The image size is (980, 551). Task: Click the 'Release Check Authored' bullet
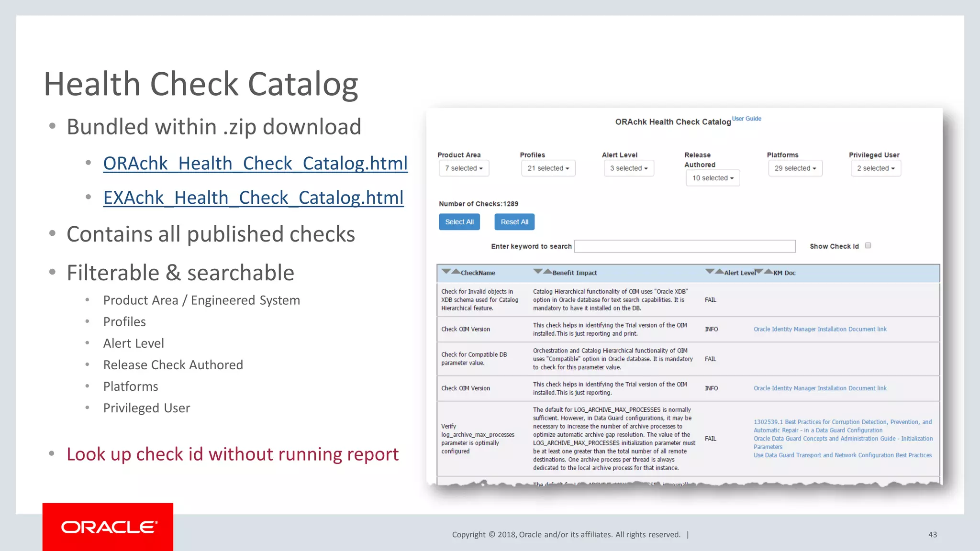pos(173,364)
